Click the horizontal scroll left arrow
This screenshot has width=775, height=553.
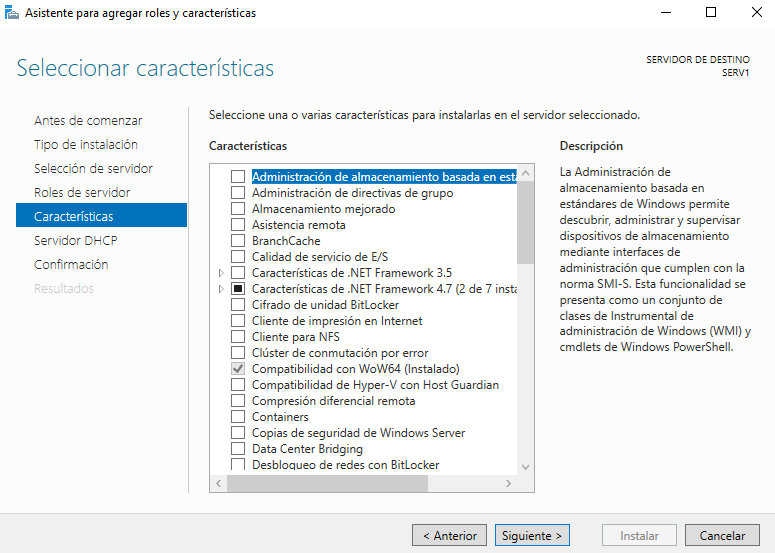click(218, 483)
